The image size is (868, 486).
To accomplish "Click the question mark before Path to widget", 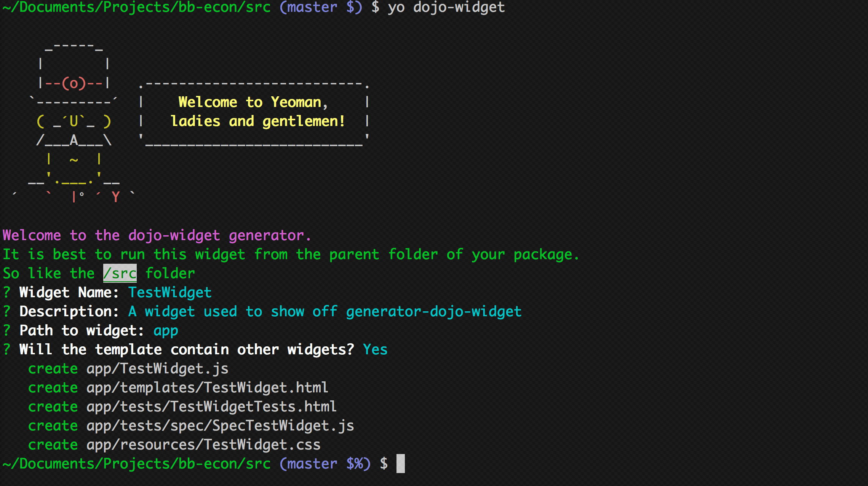I will [7, 330].
